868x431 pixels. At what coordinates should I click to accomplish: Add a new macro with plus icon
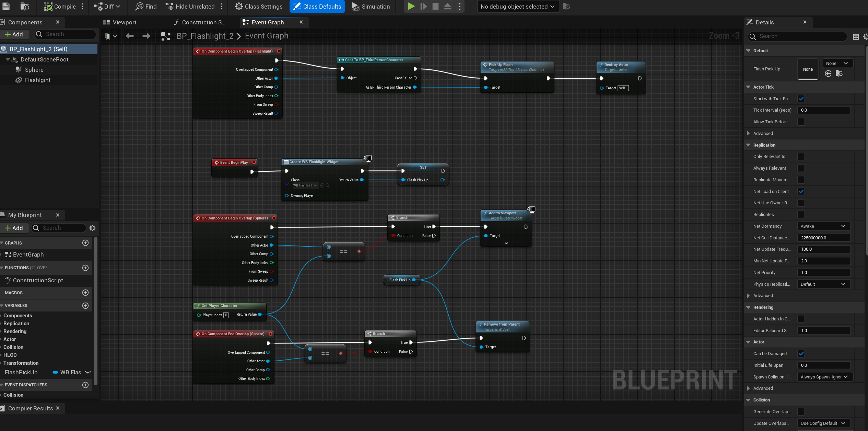coord(85,293)
